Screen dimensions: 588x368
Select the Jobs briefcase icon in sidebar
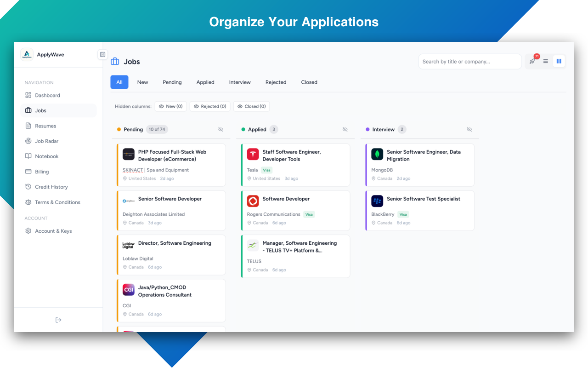28,110
